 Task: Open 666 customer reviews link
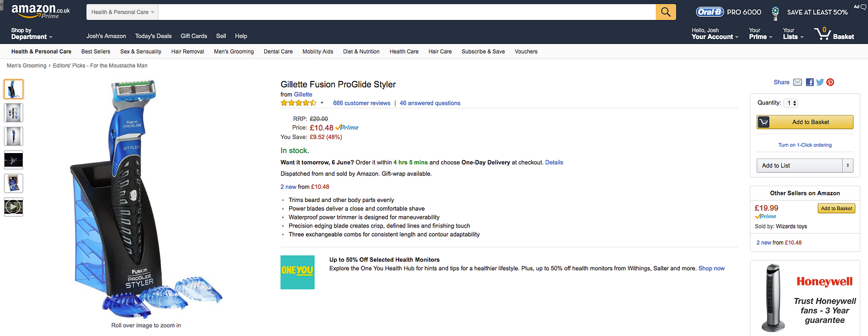(361, 103)
